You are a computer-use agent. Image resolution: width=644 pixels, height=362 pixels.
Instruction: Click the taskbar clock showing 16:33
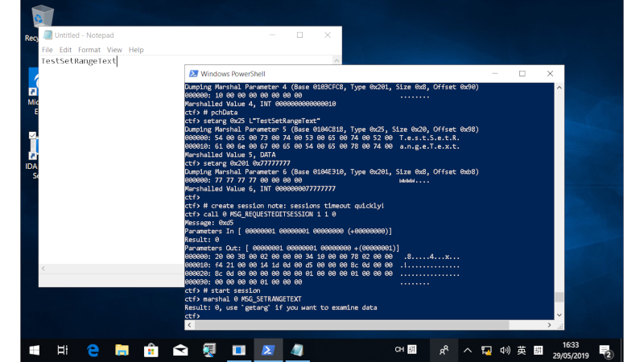point(572,350)
